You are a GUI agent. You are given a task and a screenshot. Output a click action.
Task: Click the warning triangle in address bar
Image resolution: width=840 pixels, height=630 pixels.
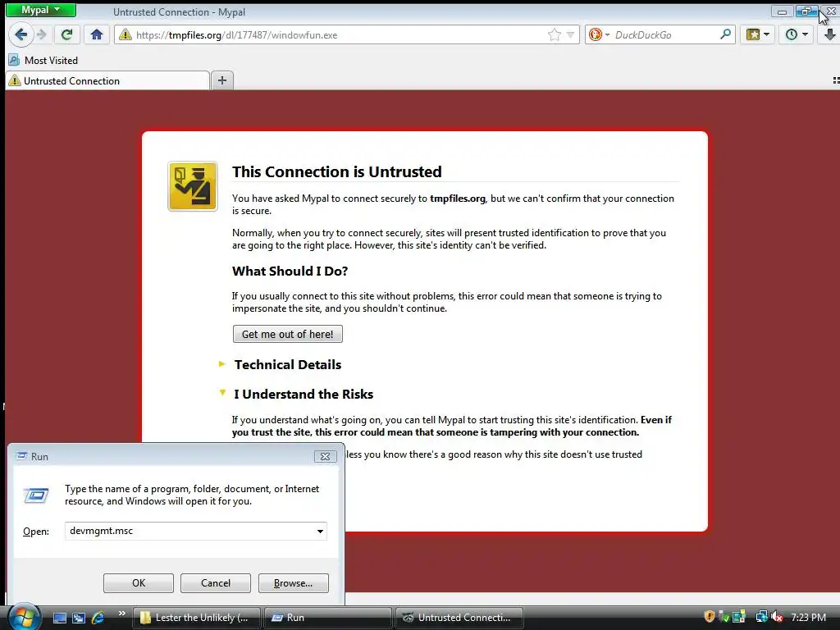(x=125, y=34)
